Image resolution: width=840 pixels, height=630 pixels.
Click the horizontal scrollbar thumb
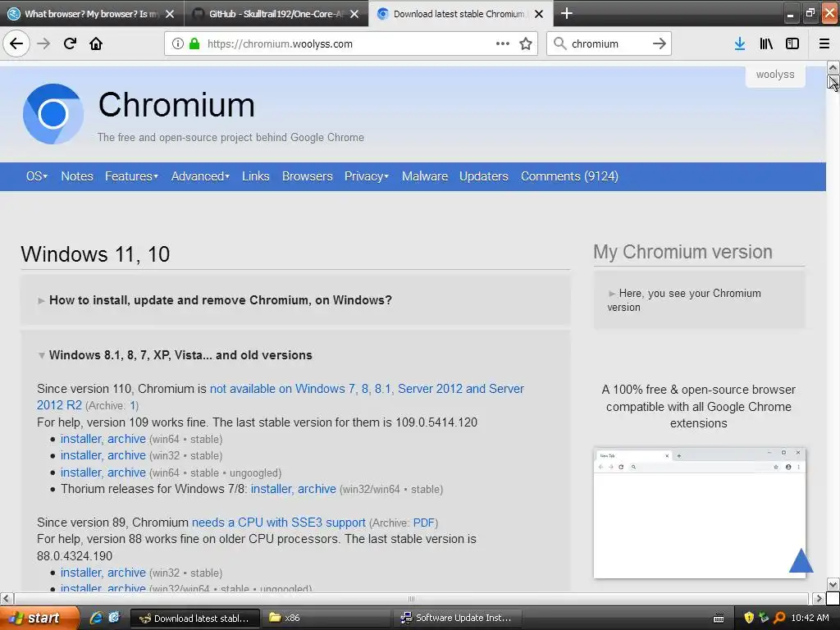[x=411, y=598]
